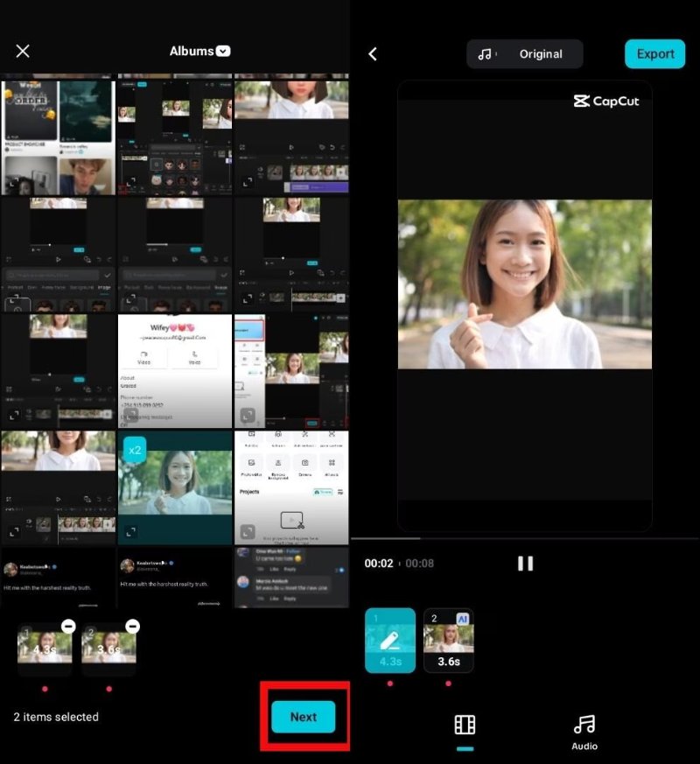700x764 pixels.
Task: Remove the 3.6s selected clip with minus
Action: [x=132, y=627]
